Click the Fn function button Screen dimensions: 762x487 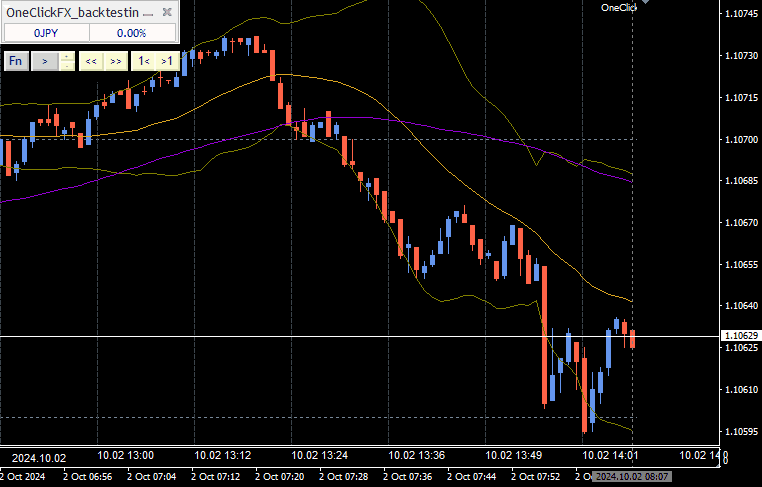click(16, 61)
